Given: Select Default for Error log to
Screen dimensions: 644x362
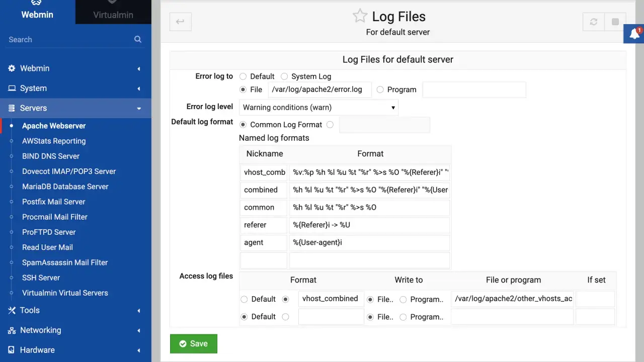Looking at the screenshot, I should pos(243,76).
